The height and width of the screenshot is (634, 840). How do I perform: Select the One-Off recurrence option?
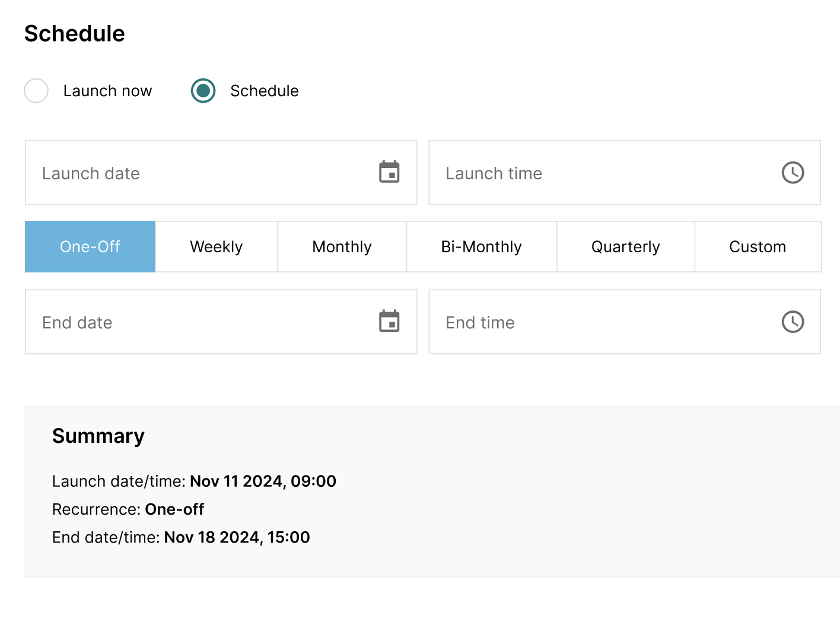90,246
